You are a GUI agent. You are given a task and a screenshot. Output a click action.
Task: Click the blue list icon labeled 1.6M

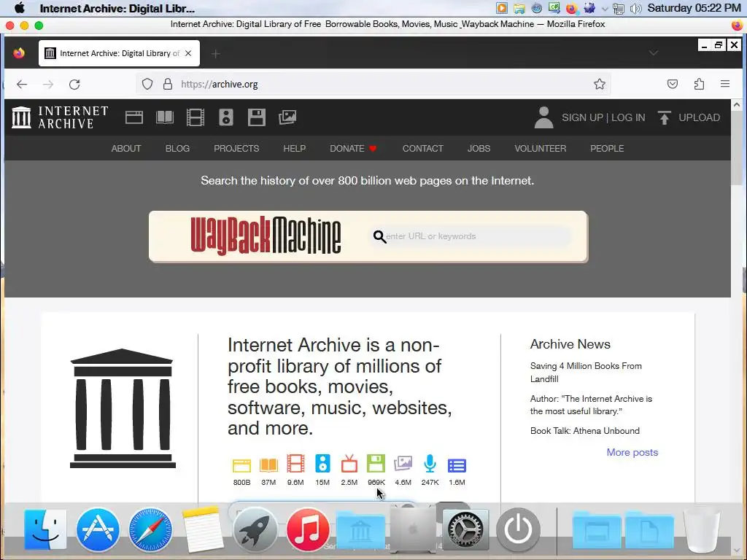pyautogui.click(x=457, y=465)
